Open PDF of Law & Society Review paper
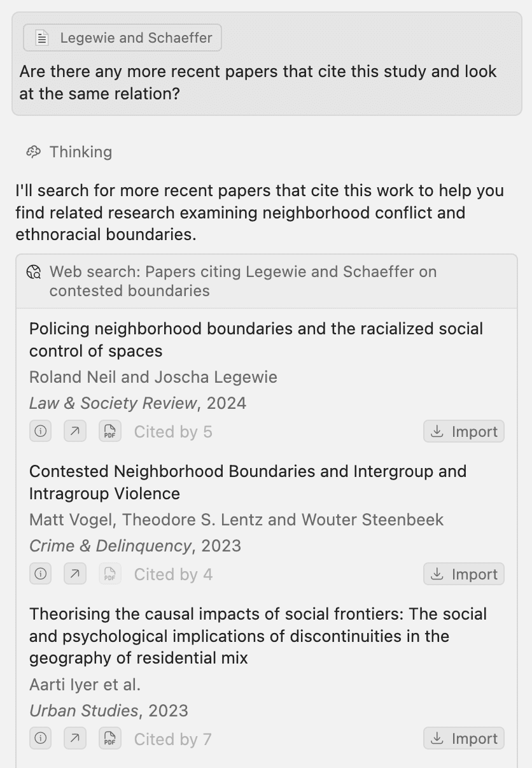The width and height of the screenshot is (532, 768). (110, 431)
